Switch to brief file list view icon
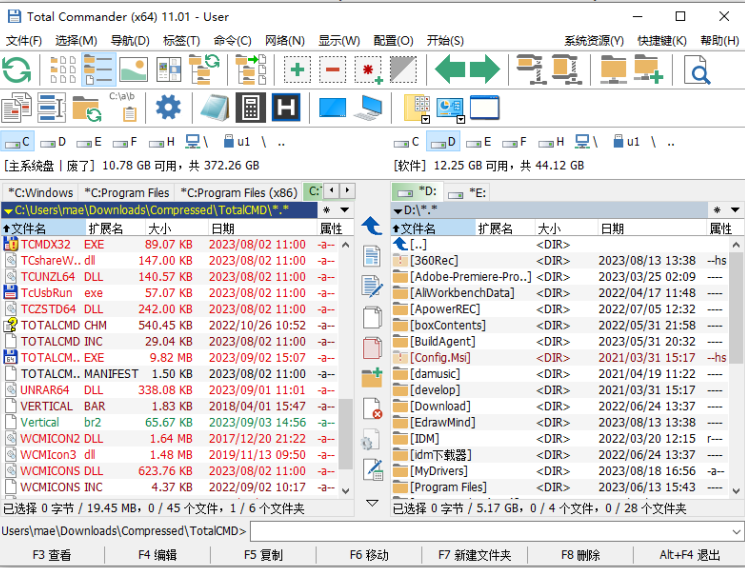 click(63, 70)
